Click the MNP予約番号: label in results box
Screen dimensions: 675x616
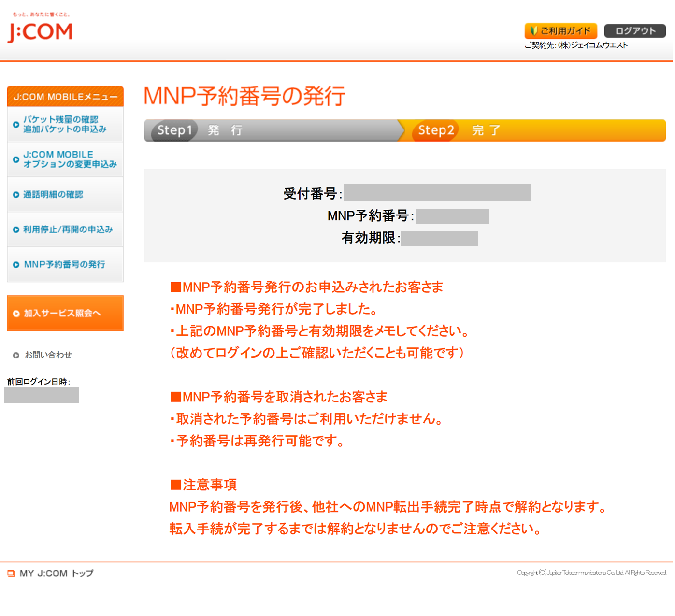pos(371,216)
